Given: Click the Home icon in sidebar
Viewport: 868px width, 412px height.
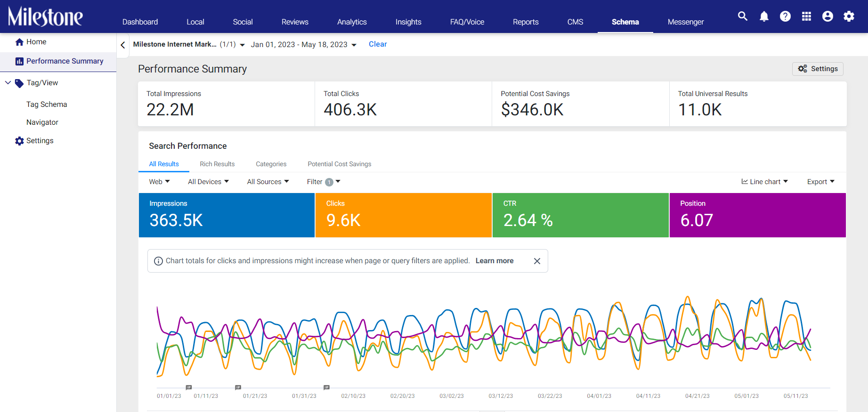Looking at the screenshot, I should coord(19,42).
